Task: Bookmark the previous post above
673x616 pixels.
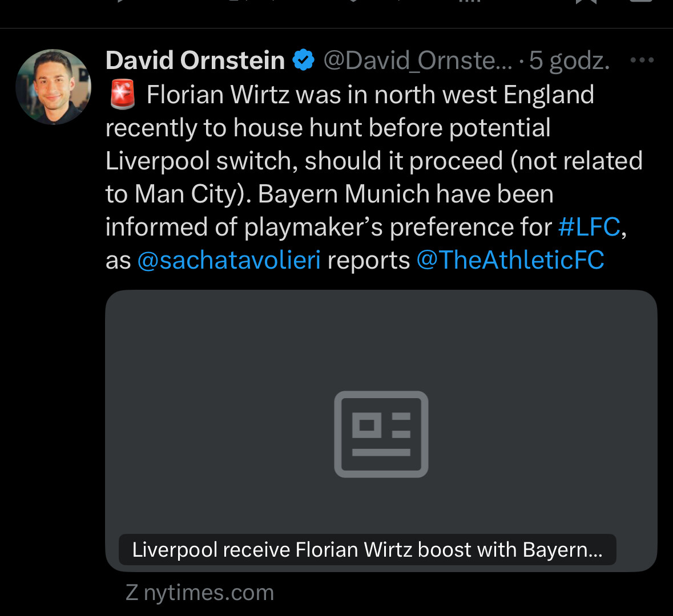Action: (586, 2)
